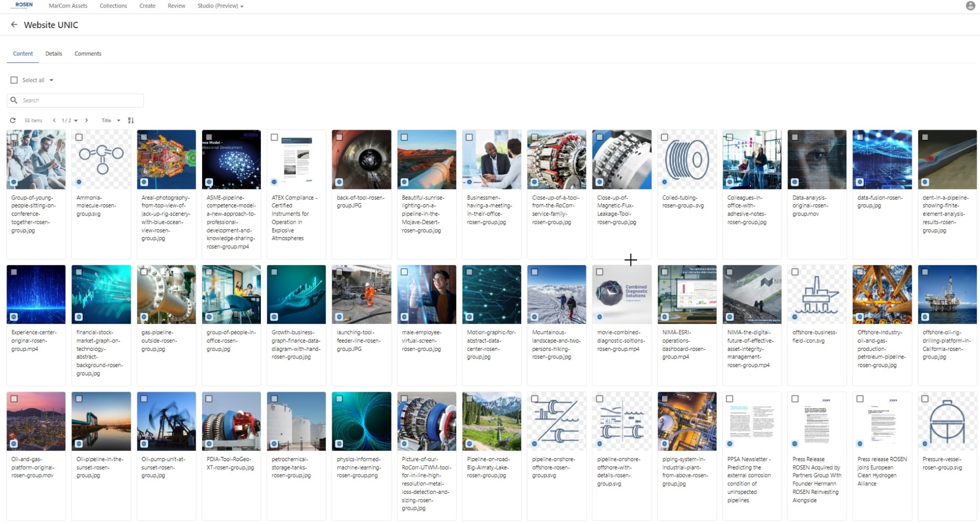Image resolution: width=980 pixels, height=524 pixels.
Task: Click the magnifier icon in the search box
Action: click(x=14, y=100)
